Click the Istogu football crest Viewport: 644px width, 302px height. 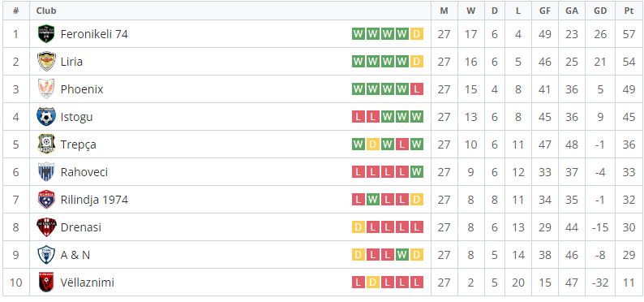(x=46, y=117)
